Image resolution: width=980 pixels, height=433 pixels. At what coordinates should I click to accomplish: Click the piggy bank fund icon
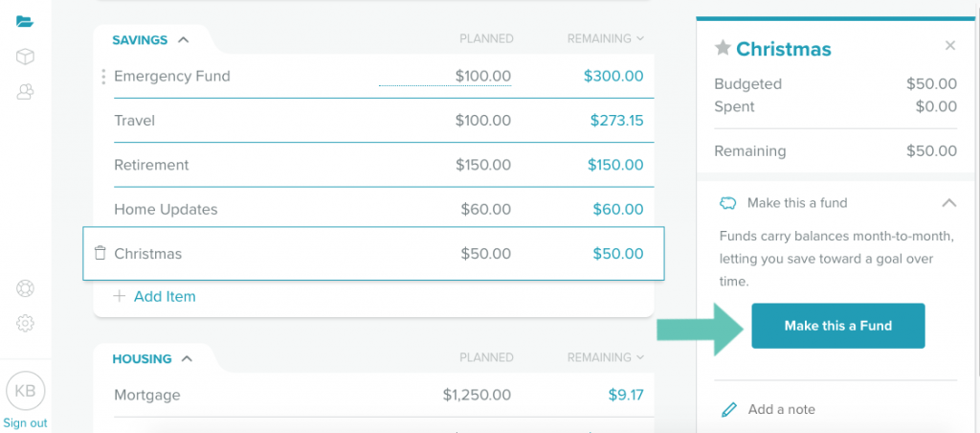[x=728, y=203]
